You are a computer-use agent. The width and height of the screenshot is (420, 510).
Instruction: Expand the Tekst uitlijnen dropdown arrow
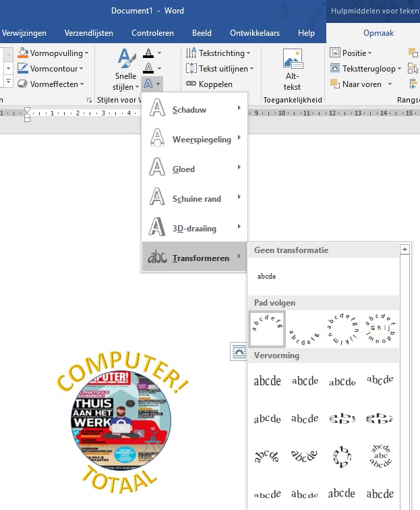[x=251, y=69]
